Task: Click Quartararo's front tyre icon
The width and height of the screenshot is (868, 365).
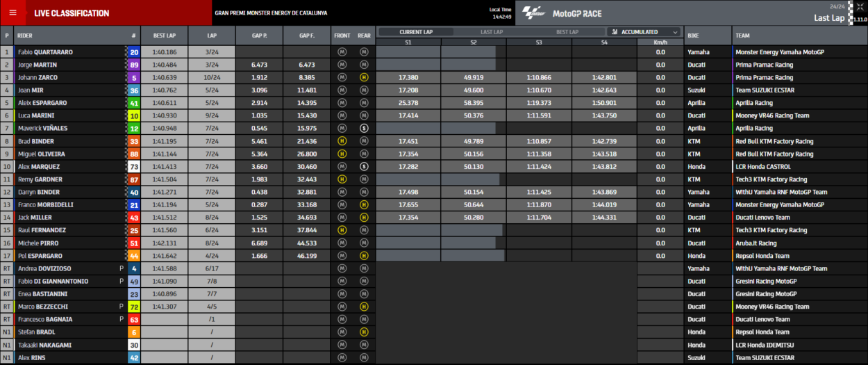Action: coord(342,52)
